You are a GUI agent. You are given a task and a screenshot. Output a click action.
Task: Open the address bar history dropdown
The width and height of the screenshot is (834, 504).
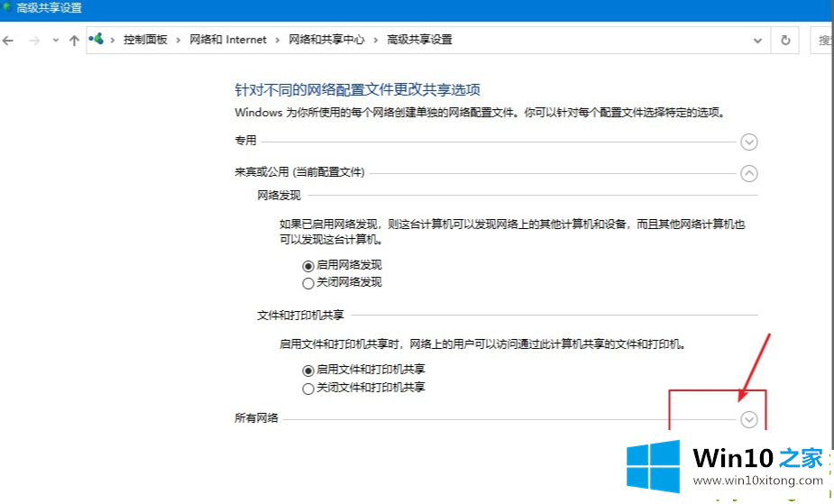point(757,41)
